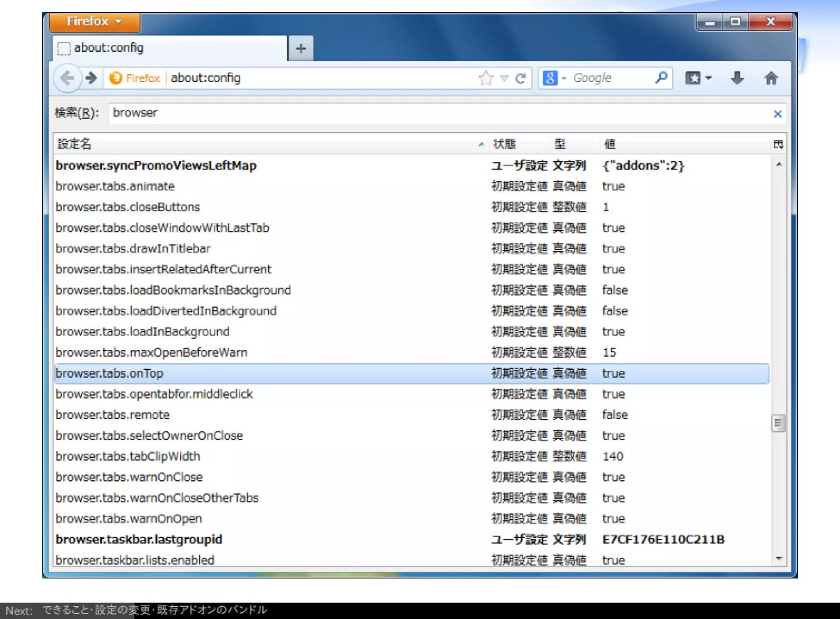
Task: Click the vertical scrollbar thumb
Action: coord(778,423)
